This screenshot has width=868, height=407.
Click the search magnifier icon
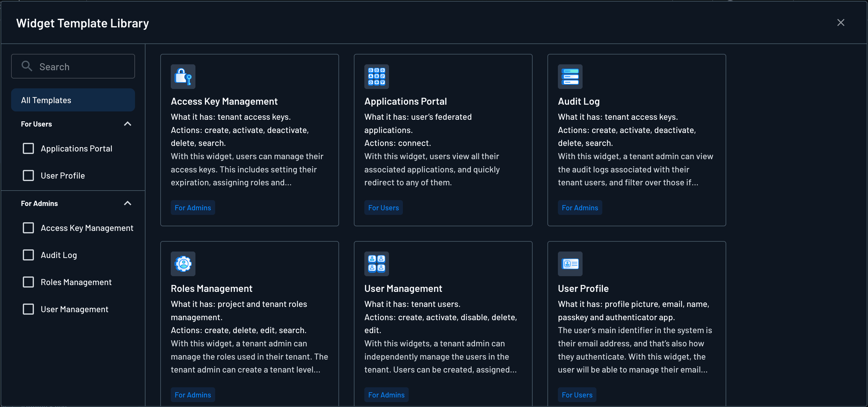tap(27, 66)
